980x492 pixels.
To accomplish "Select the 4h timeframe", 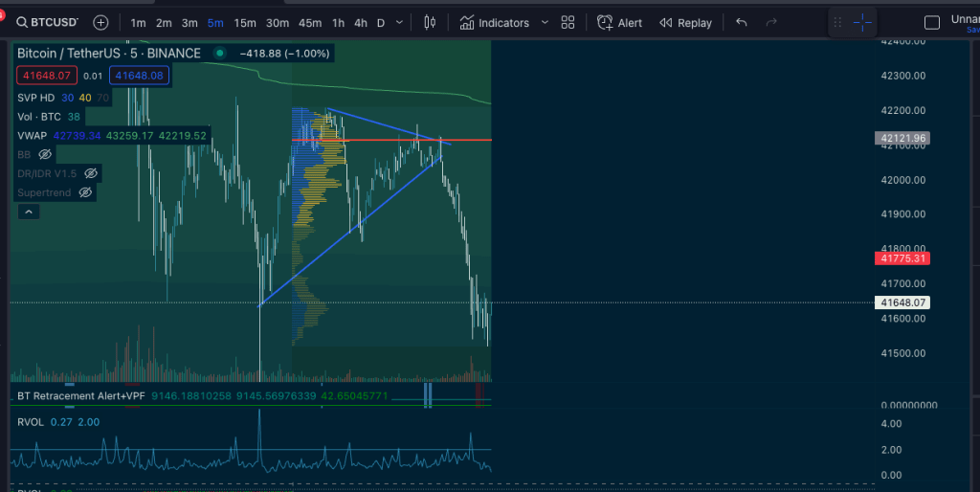I will tap(360, 22).
